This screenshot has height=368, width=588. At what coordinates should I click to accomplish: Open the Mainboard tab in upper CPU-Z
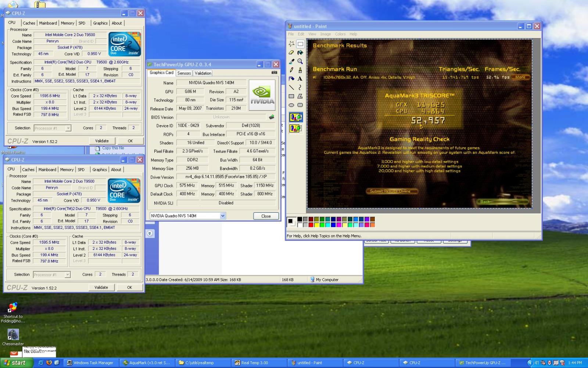click(x=48, y=23)
